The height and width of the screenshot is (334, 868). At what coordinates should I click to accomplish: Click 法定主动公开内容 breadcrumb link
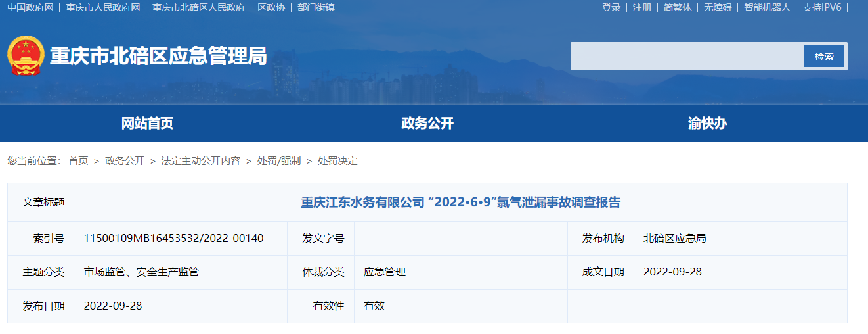(x=201, y=161)
